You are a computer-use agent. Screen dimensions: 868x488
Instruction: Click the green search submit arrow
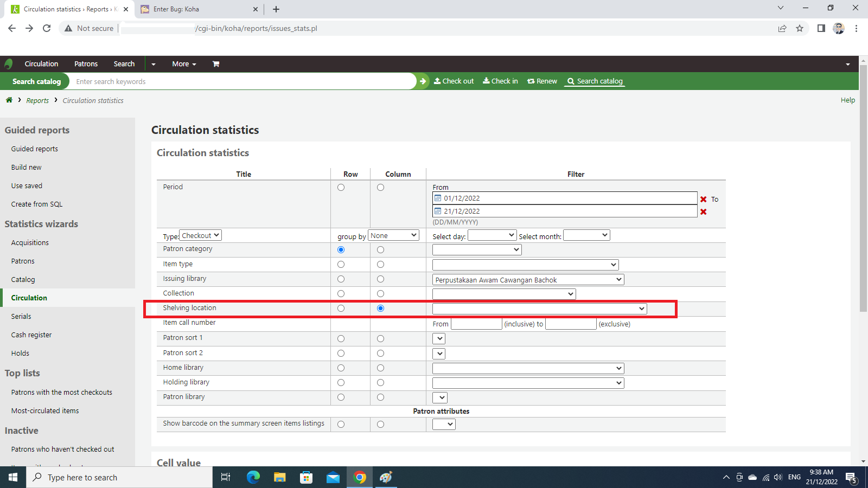click(423, 81)
